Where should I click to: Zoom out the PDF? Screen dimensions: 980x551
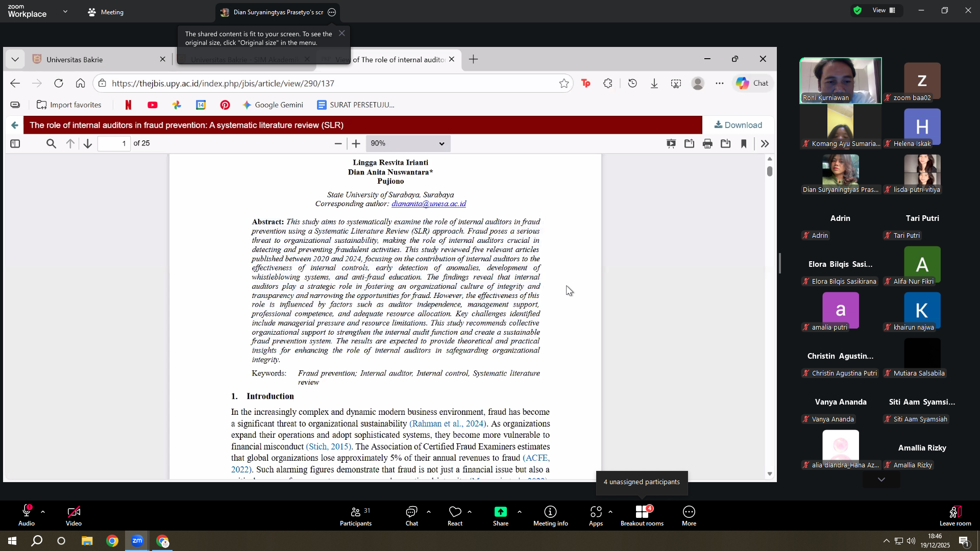[x=338, y=143]
